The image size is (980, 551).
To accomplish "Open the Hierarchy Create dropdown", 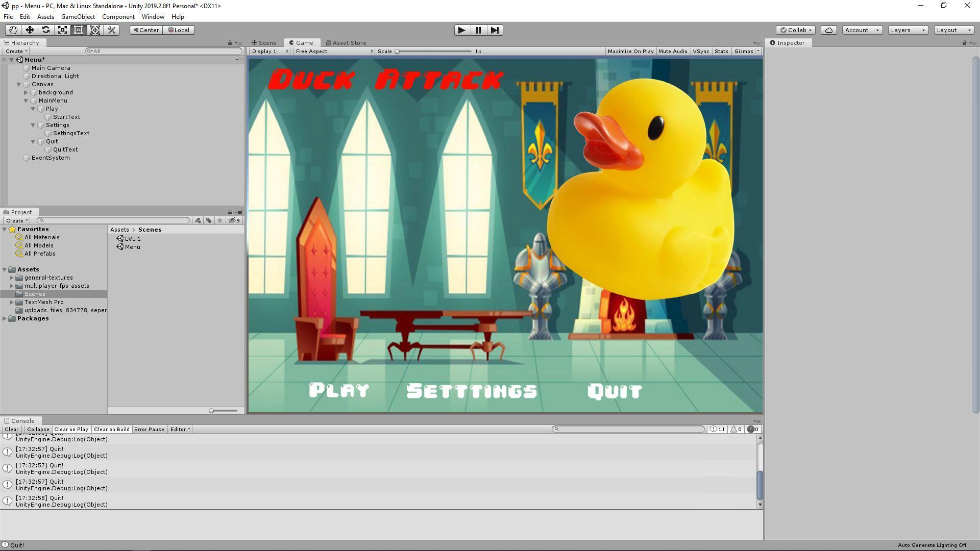I will click(x=16, y=52).
